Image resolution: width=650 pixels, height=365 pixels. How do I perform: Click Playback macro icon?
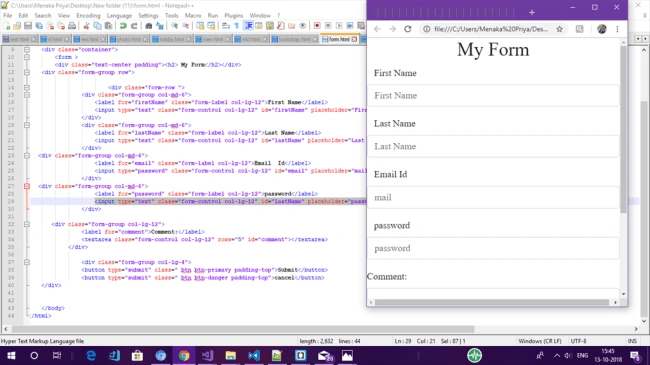(x=339, y=26)
